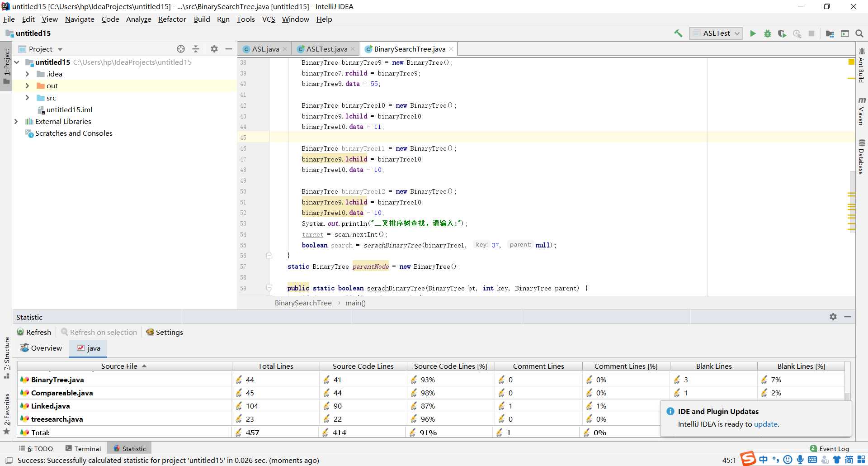This screenshot has width=868, height=466.
Task: Click Refresh on selection button
Action: pyautogui.click(x=99, y=332)
